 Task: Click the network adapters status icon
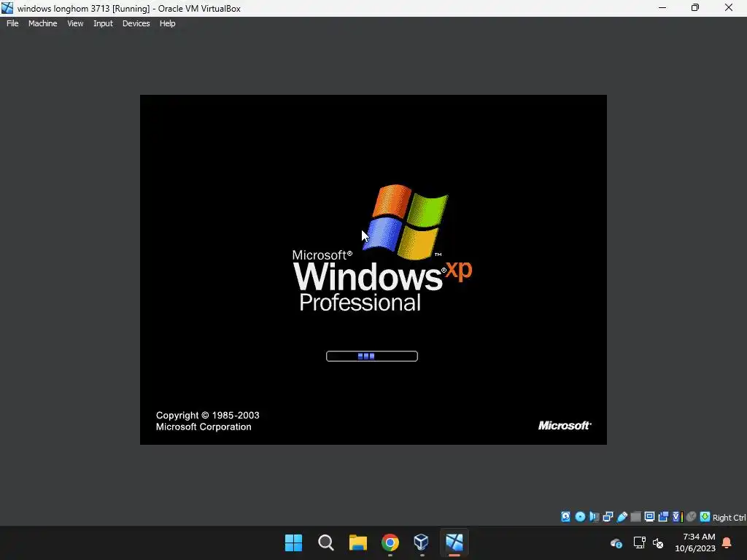pyautogui.click(x=608, y=517)
